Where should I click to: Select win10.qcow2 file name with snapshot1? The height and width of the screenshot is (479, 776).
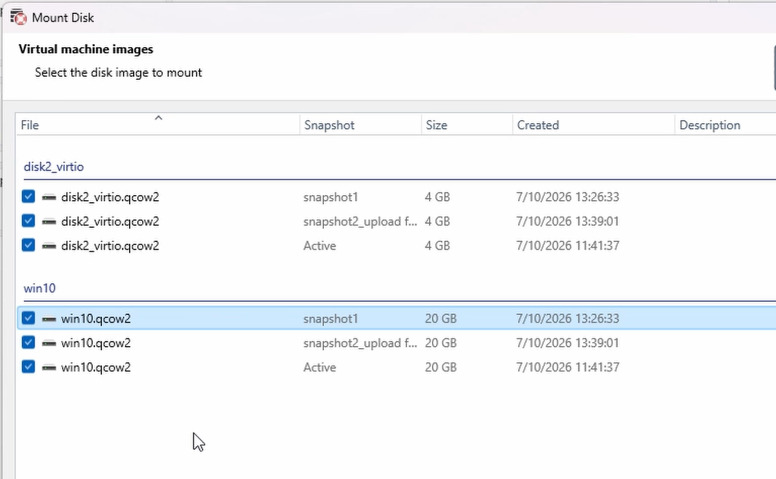[96, 319]
